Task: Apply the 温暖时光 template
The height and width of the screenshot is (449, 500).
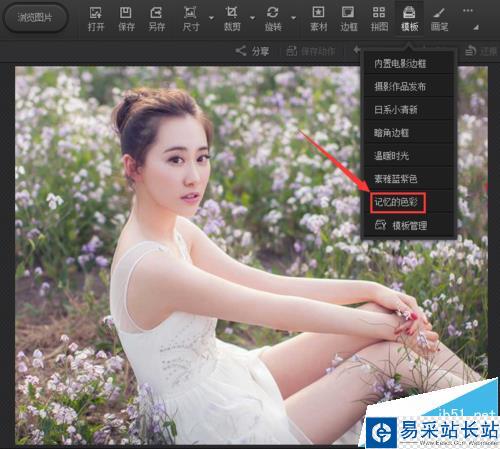Action: [408, 156]
